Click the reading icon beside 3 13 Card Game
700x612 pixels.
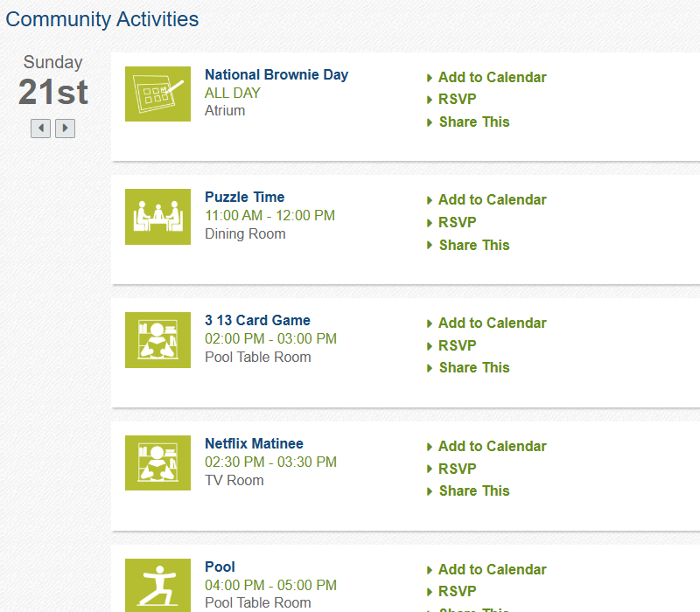(157, 340)
